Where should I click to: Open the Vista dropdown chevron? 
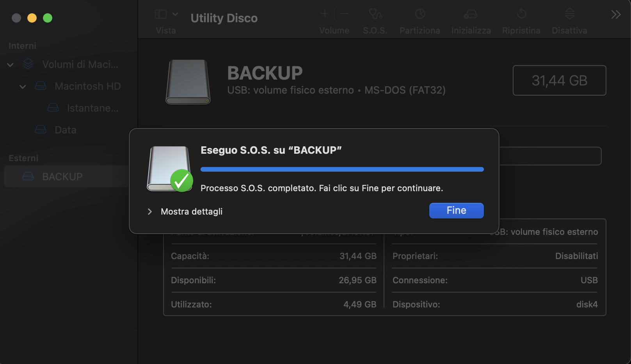175,14
